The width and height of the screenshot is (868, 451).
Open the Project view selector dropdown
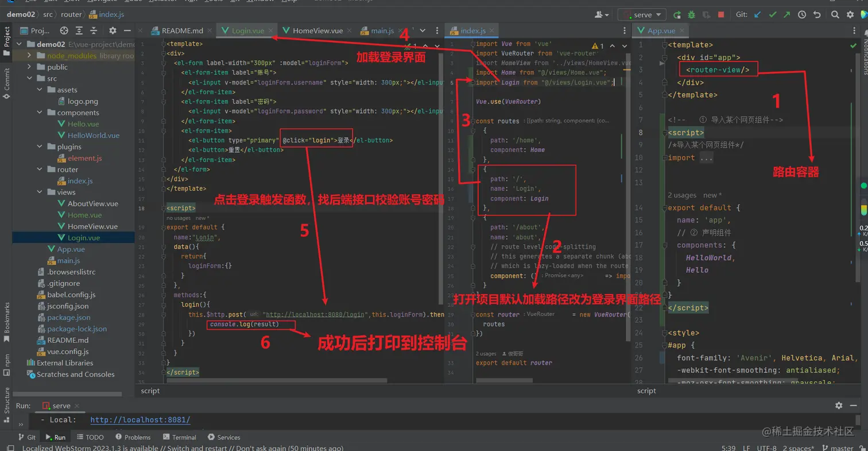pos(35,30)
